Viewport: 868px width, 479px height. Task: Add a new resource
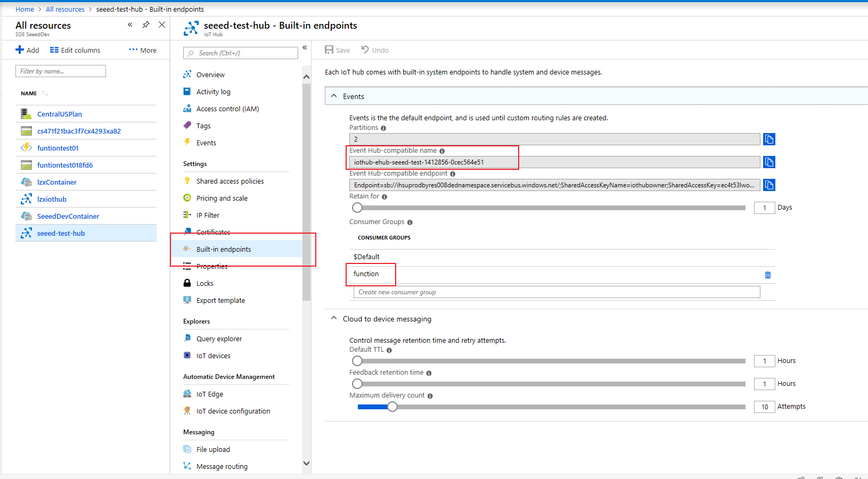click(x=27, y=50)
